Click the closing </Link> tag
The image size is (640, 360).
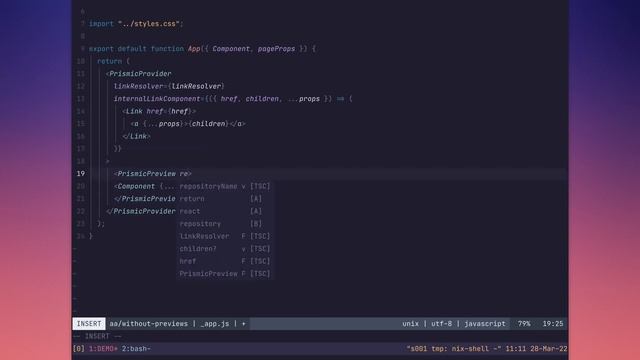[136, 136]
